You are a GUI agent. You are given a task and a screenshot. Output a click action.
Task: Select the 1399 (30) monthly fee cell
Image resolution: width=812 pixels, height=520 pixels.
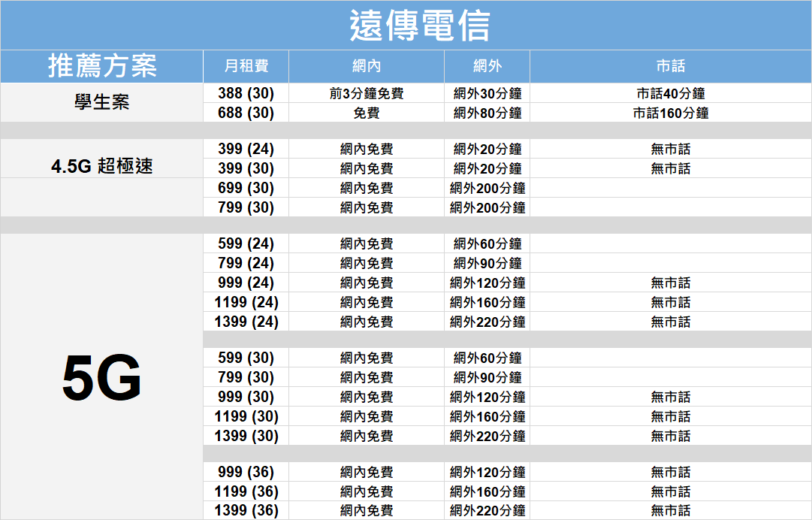tap(246, 436)
